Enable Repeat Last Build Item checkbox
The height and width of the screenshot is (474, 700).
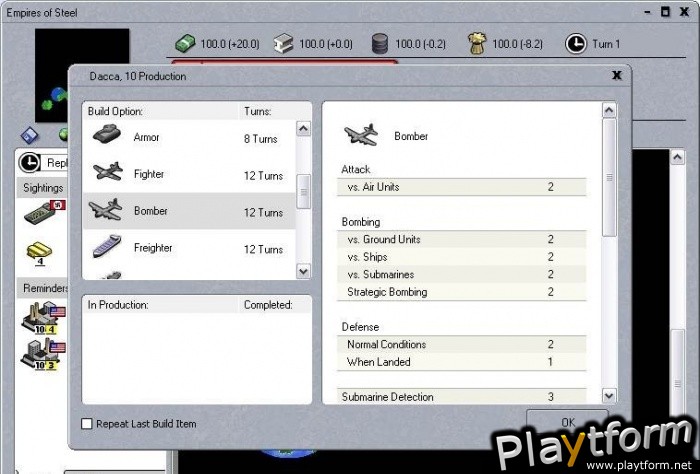pyautogui.click(x=87, y=424)
